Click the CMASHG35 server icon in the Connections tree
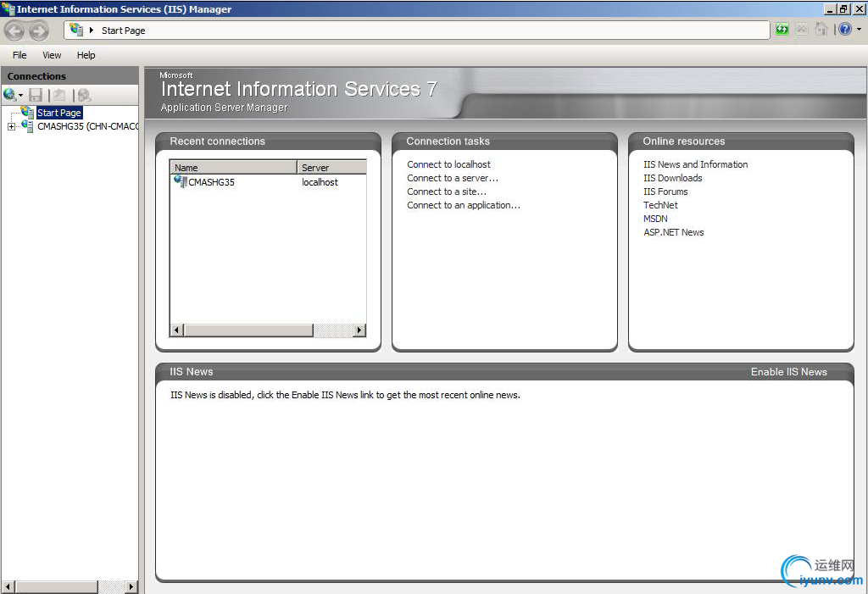Screen dimensions: 868x594 click(28, 126)
